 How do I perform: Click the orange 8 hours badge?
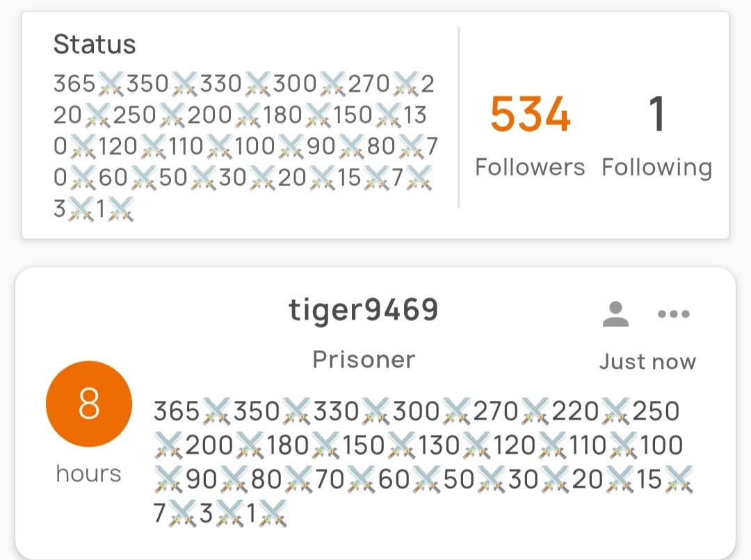click(89, 404)
